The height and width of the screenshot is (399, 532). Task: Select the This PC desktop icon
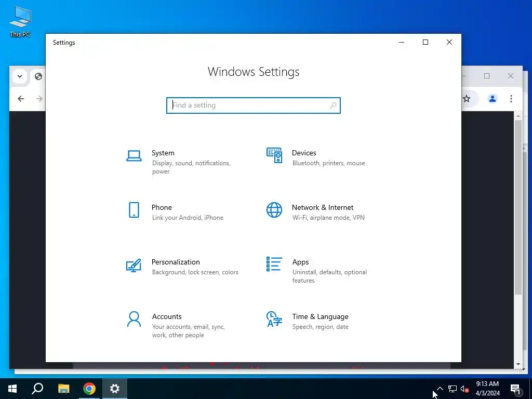(20, 22)
